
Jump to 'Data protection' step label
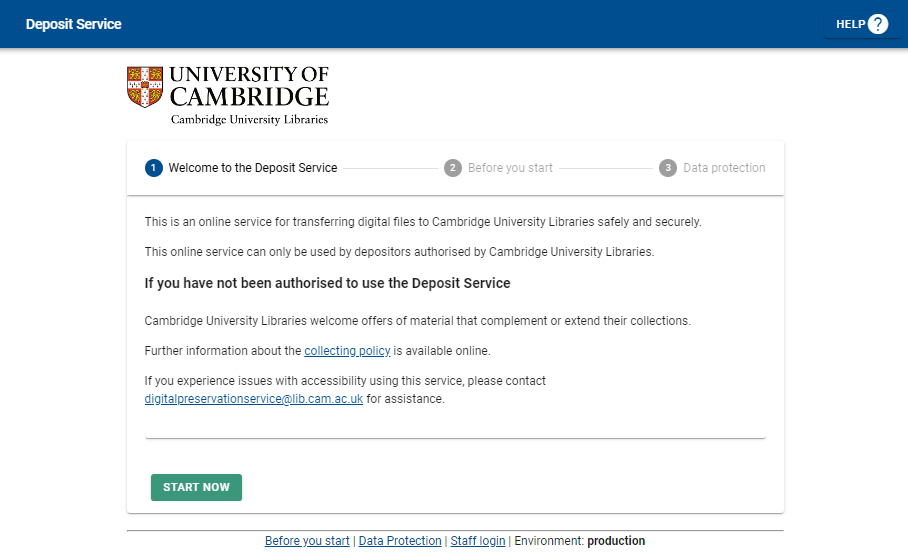(x=724, y=168)
